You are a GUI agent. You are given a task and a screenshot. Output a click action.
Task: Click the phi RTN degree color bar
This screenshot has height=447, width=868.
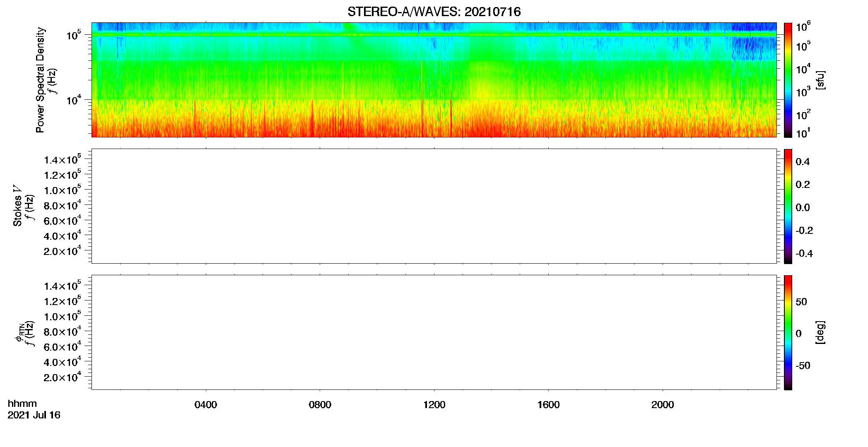point(788,332)
